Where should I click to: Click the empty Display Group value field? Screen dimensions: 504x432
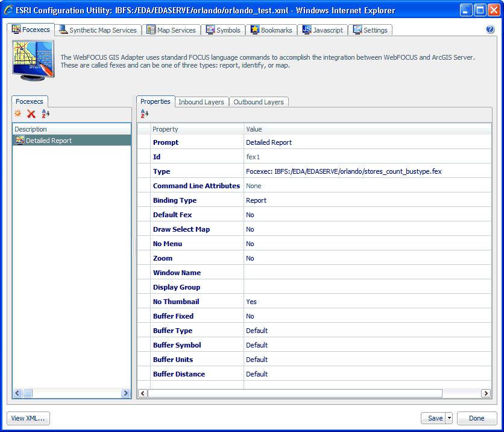coord(368,287)
